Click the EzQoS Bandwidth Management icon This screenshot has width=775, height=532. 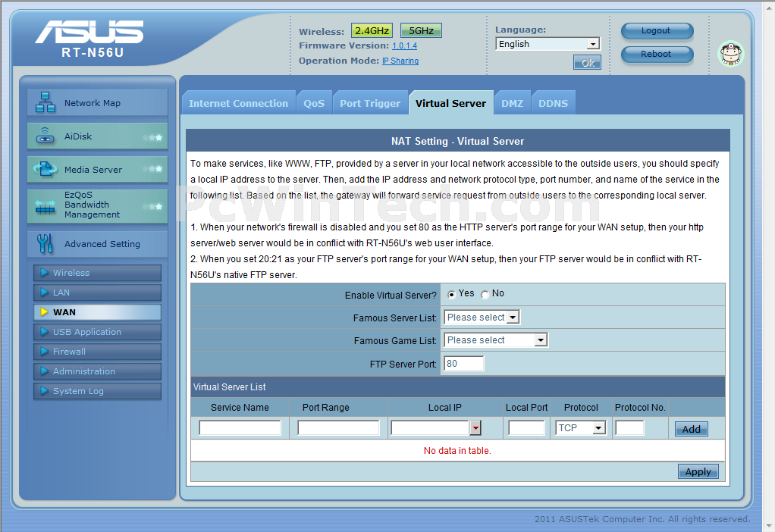point(45,206)
